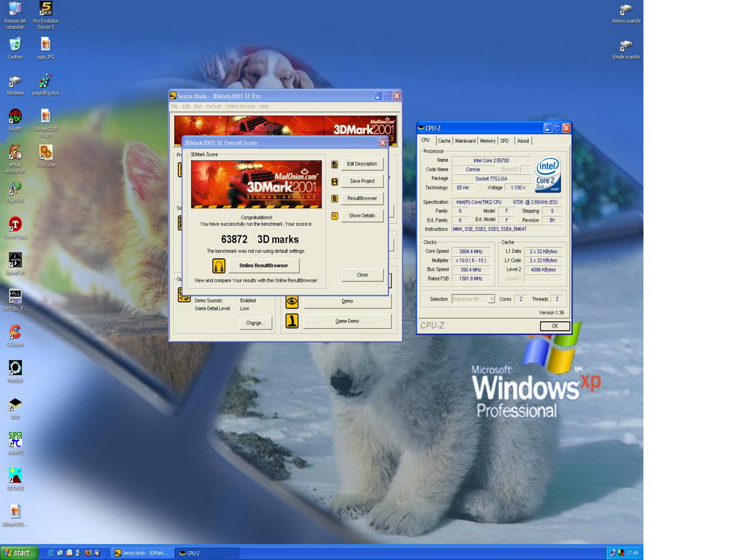Open the TorrentTopia desktop icon
This screenshot has width=747, height=560.
(x=15, y=227)
